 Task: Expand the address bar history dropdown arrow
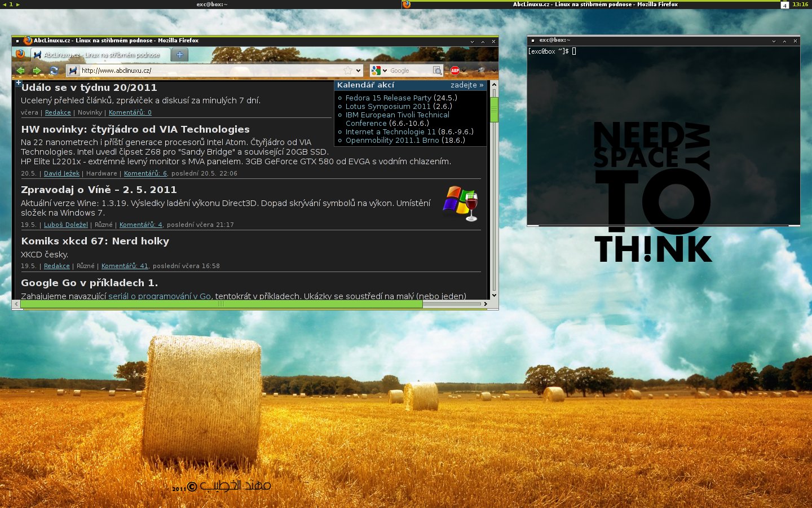(x=359, y=71)
